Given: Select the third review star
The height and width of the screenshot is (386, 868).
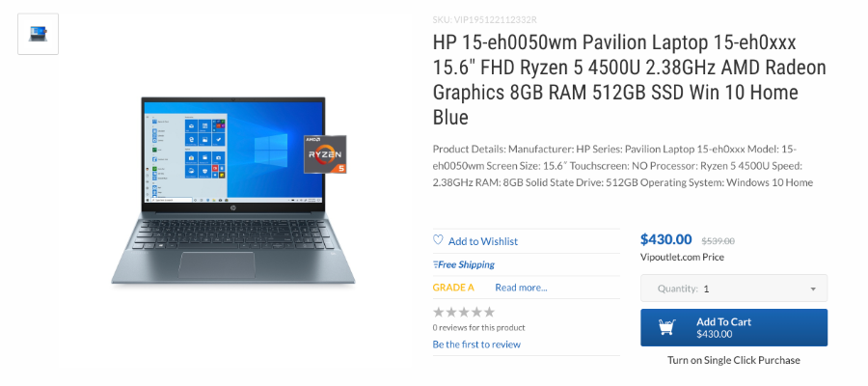Looking at the screenshot, I should pyautogui.click(x=464, y=312).
